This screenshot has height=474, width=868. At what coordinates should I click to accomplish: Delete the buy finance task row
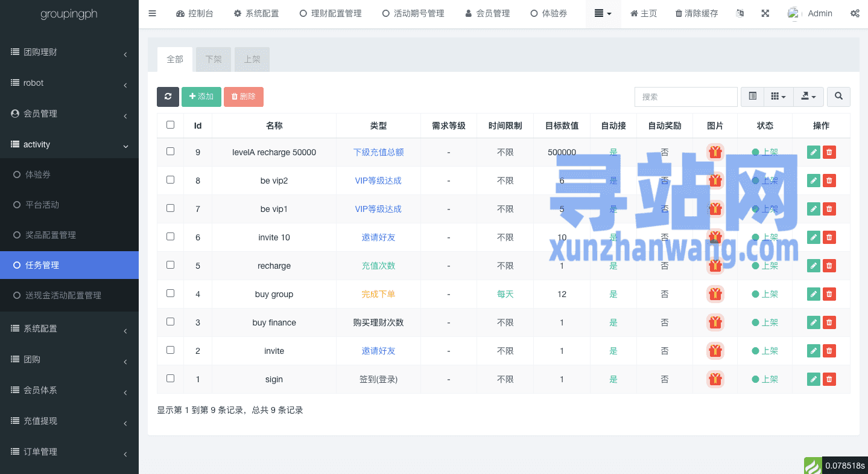click(x=829, y=322)
